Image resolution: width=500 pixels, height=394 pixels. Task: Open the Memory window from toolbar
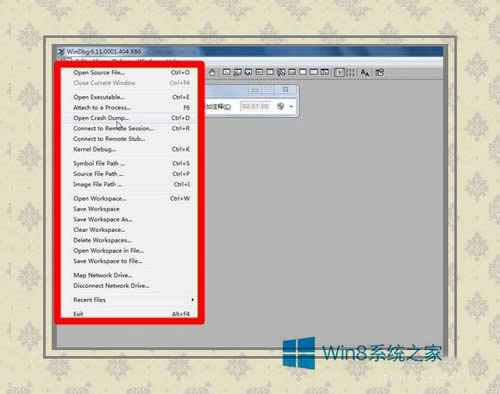pos(270,72)
